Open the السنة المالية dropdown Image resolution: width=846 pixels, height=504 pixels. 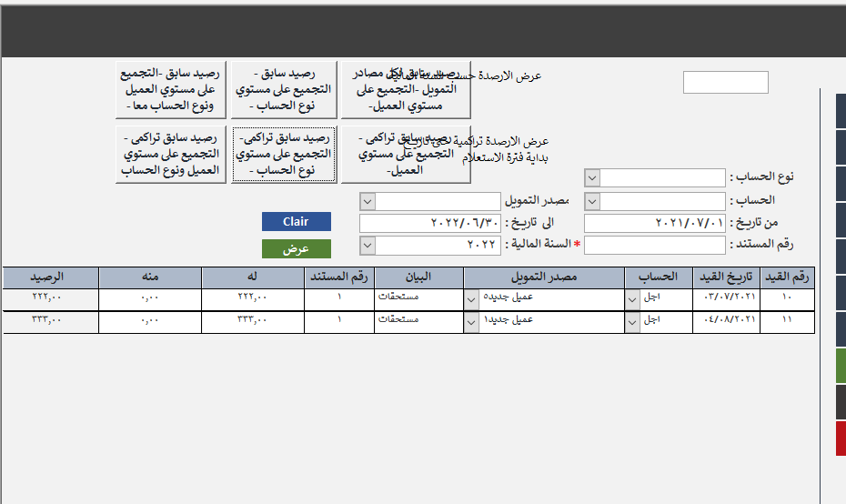click(368, 245)
